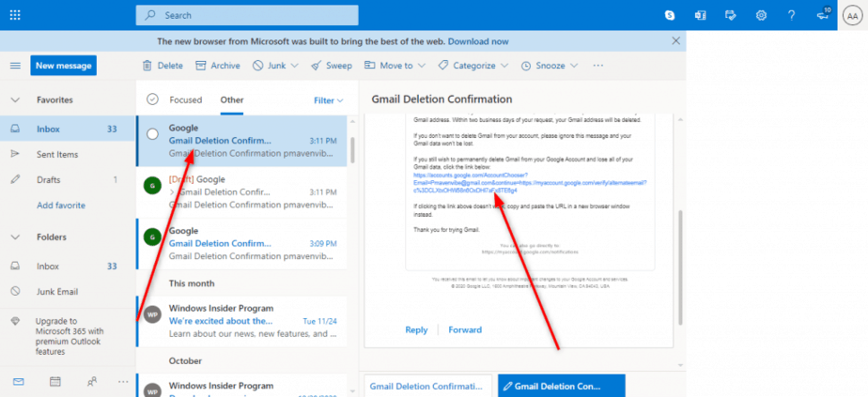Toggle the select-all circle checkbox
The height and width of the screenshot is (397, 868).
[x=152, y=99]
